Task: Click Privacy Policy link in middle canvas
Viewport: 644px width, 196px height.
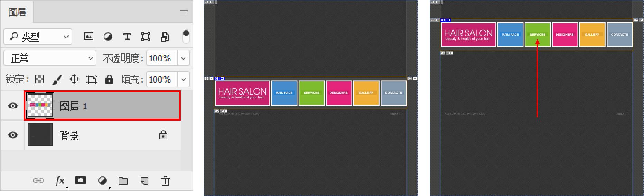Action: pos(250,114)
